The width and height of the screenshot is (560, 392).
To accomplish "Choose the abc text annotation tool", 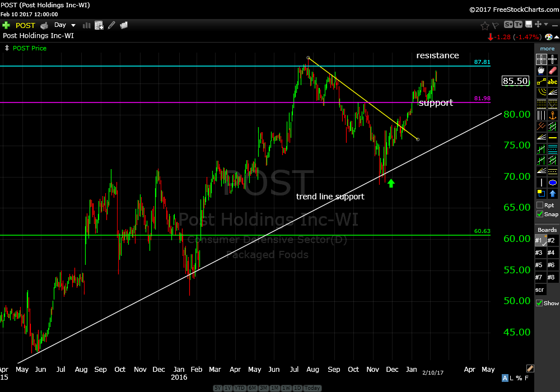I will point(553,82).
